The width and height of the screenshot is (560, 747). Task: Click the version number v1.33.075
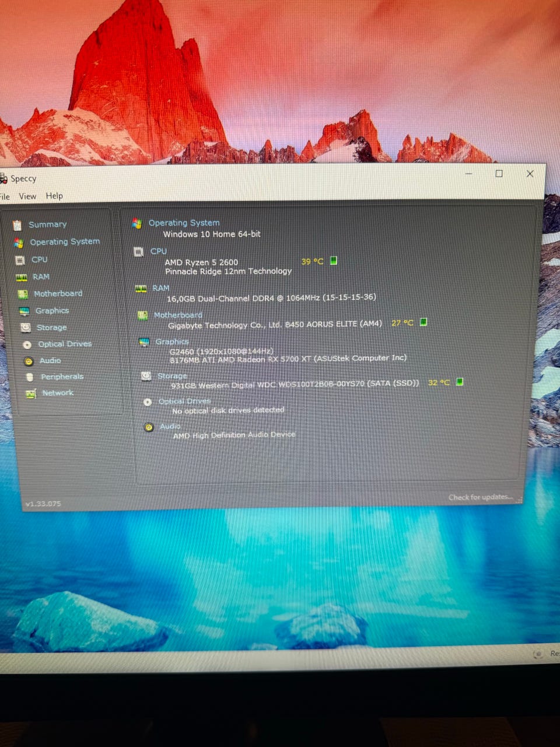click(43, 503)
